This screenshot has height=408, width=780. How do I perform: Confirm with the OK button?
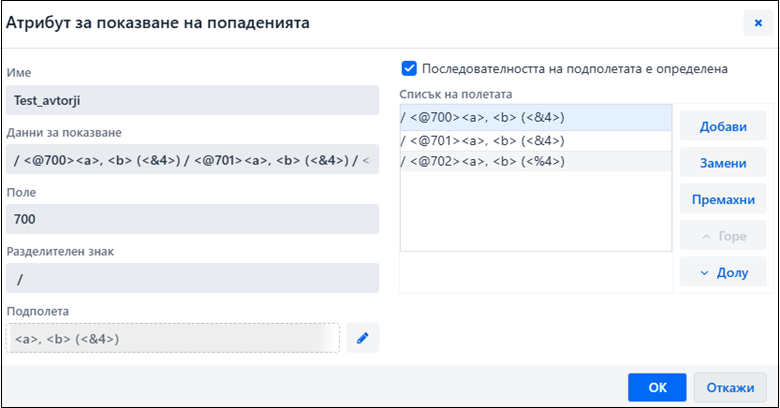point(657,388)
